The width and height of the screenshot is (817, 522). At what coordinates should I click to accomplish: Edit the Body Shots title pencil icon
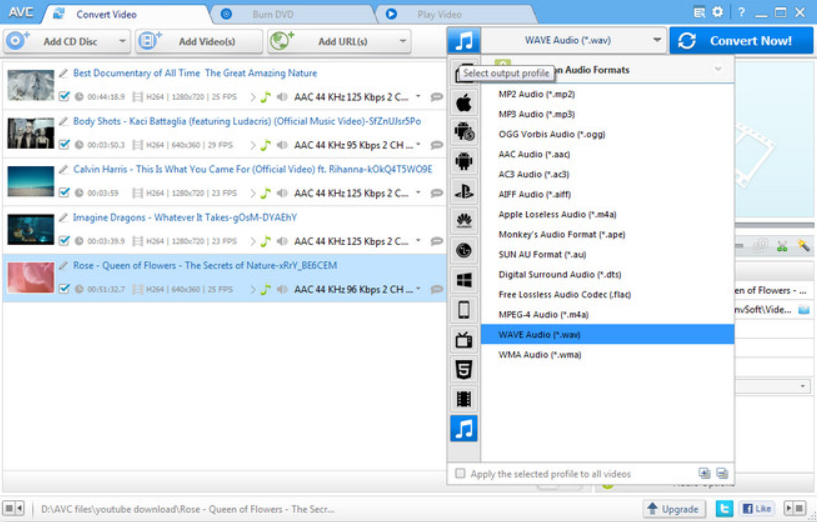click(x=64, y=121)
